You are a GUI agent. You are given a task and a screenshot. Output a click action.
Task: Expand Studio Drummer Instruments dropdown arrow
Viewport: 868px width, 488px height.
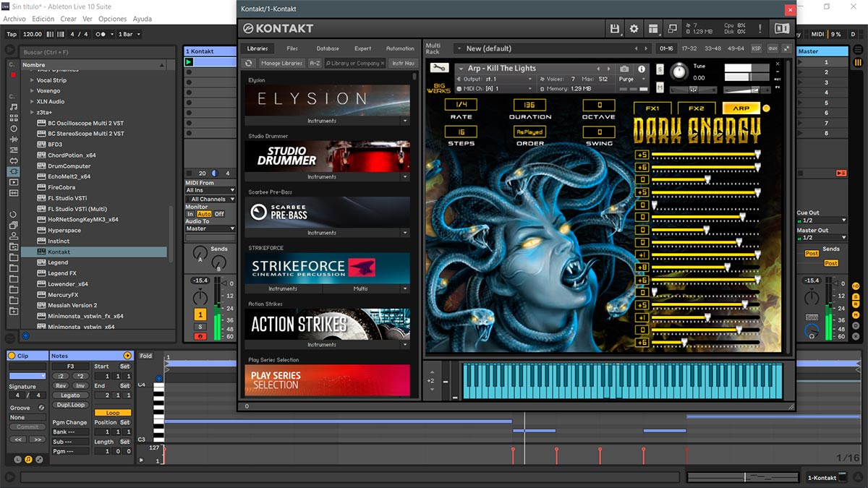[405, 176]
